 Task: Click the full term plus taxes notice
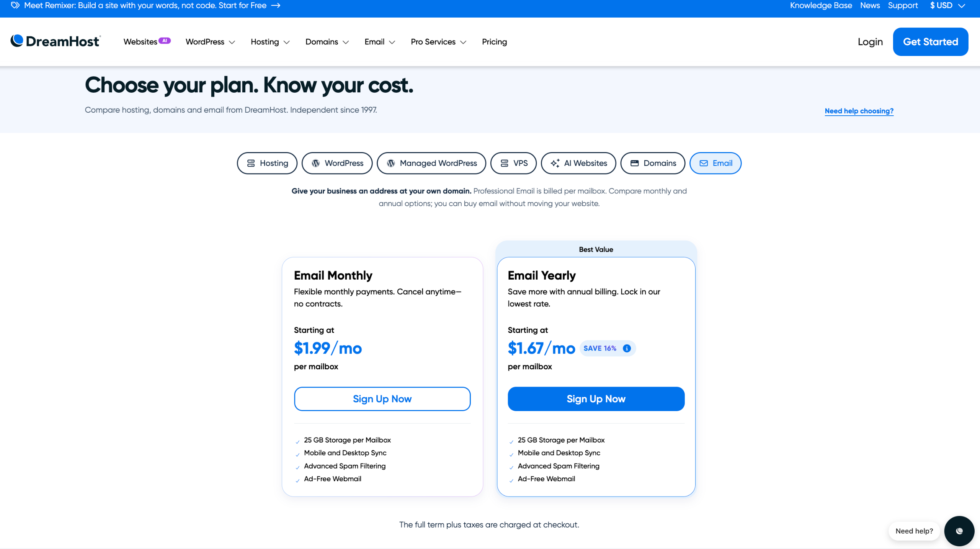(x=489, y=525)
